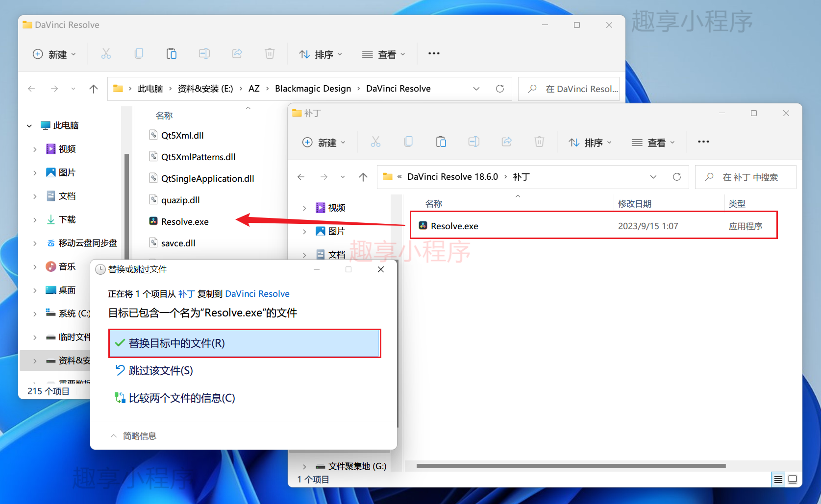Go up one level in 补丁 window
The height and width of the screenshot is (504, 821).
[x=363, y=177]
